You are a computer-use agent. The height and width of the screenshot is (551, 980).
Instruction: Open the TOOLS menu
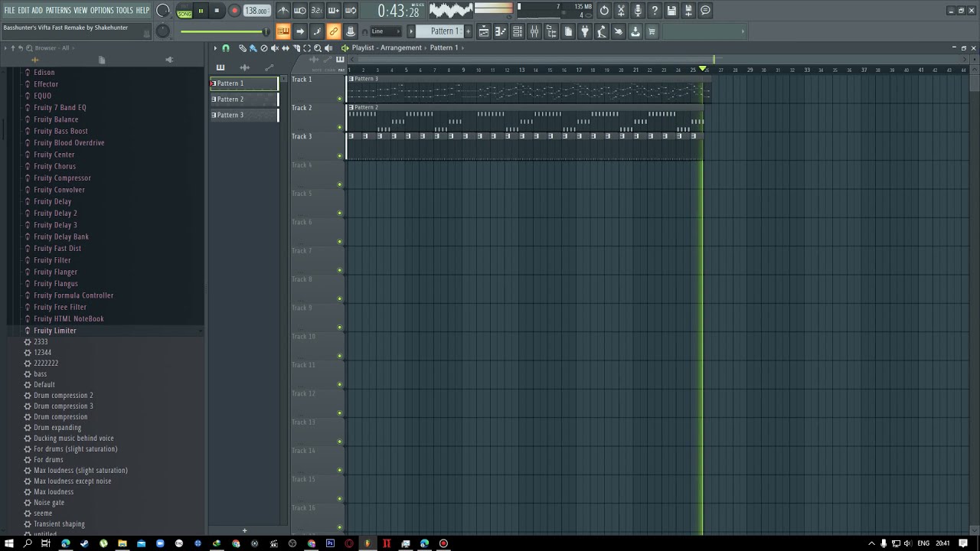coord(124,11)
